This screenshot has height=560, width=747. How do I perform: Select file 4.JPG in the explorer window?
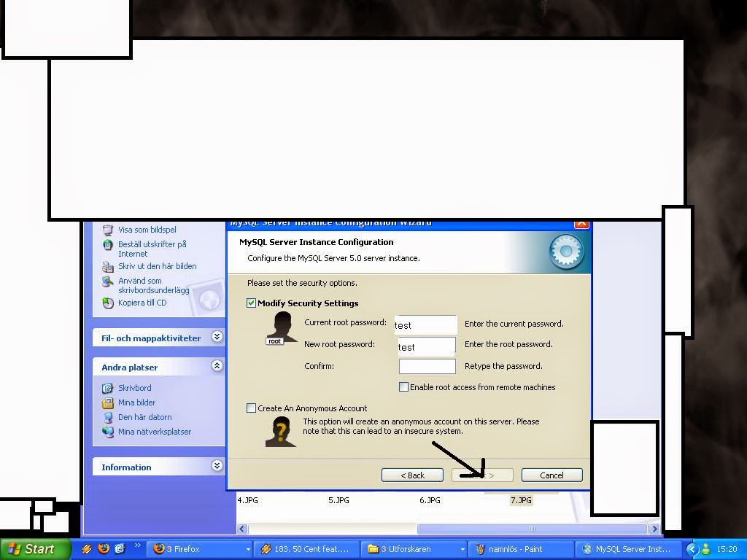248,500
